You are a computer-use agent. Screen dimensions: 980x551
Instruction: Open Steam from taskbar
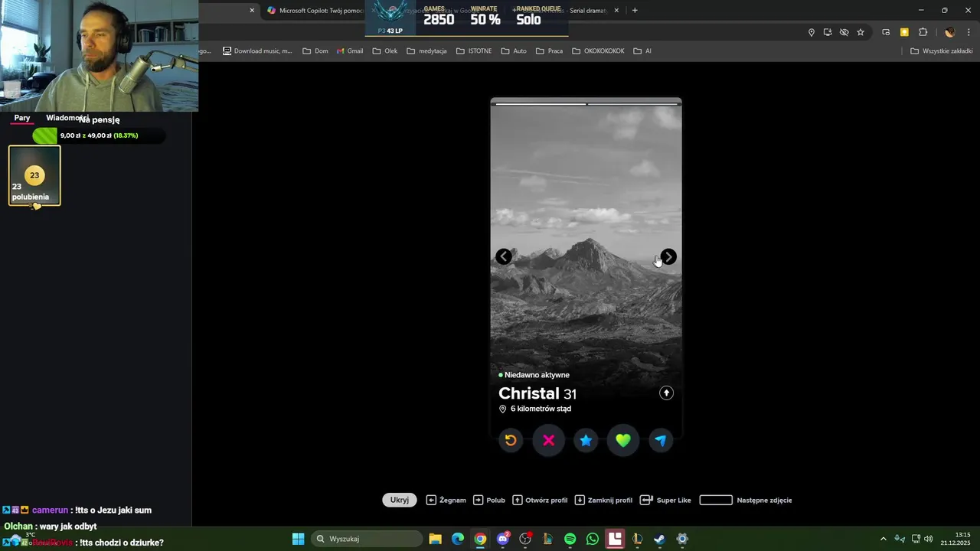[659, 539]
